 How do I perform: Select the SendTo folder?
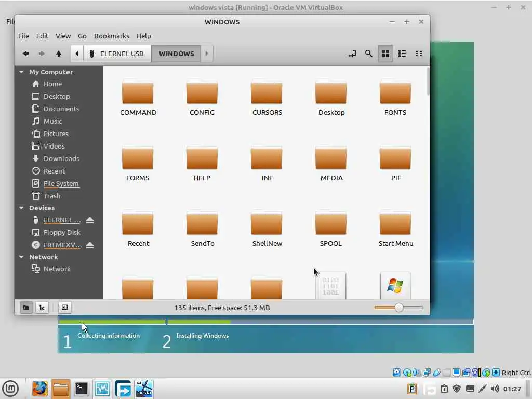(x=202, y=229)
